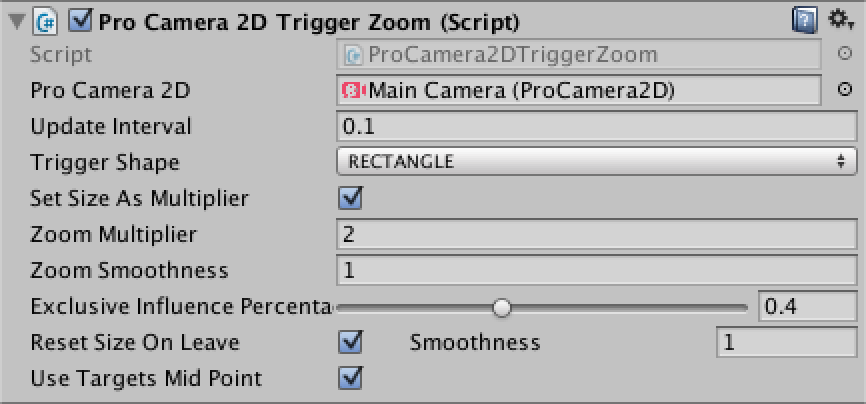866x404 pixels.
Task: Click the Update Interval value field
Action: pyautogui.click(x=596, y=127)
